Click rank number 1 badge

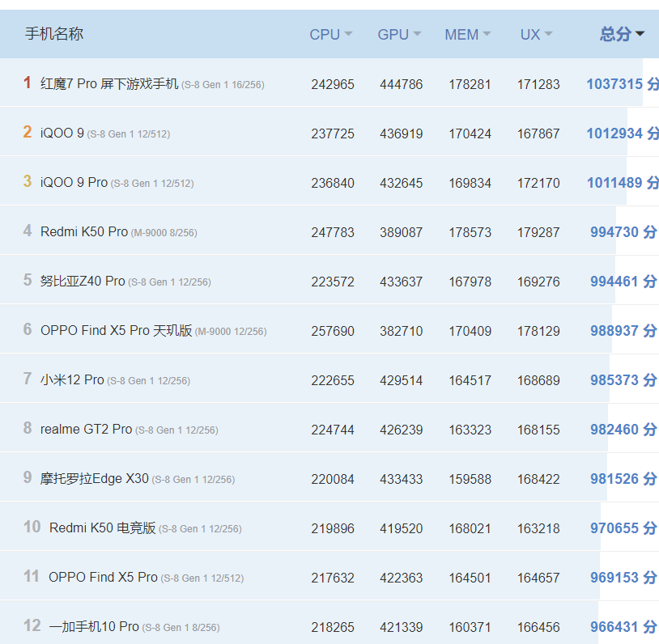(x=28, y=83)
